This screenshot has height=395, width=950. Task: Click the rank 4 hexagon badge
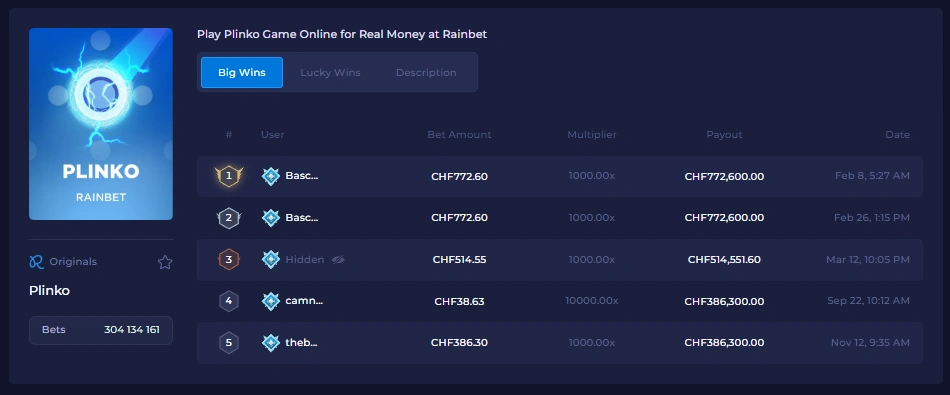[x=228, y=301]
